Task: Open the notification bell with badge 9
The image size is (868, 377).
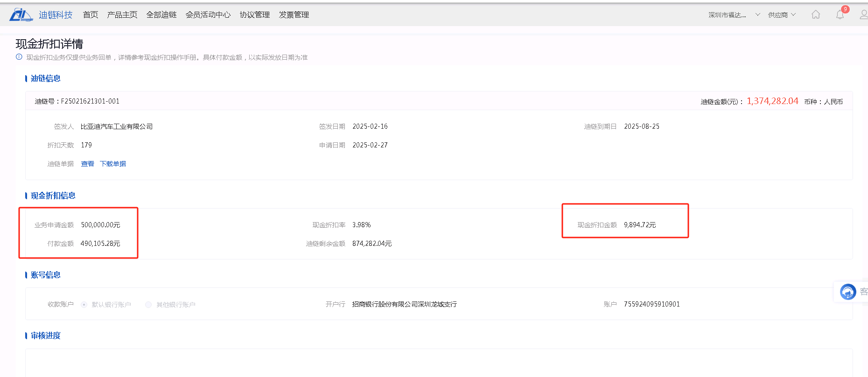Action: 840,14
